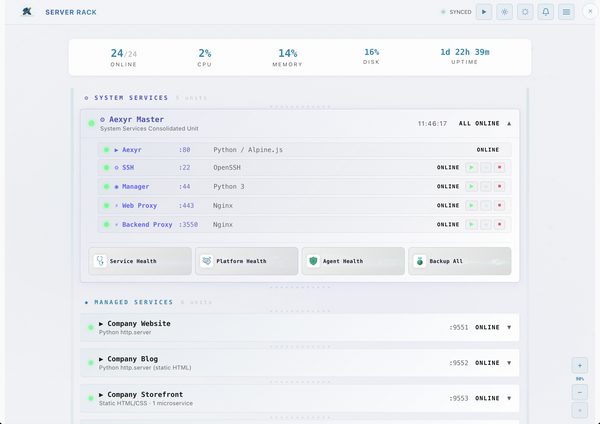
Task: Click the Agent Health button
Action: click(x=353, y=261)
